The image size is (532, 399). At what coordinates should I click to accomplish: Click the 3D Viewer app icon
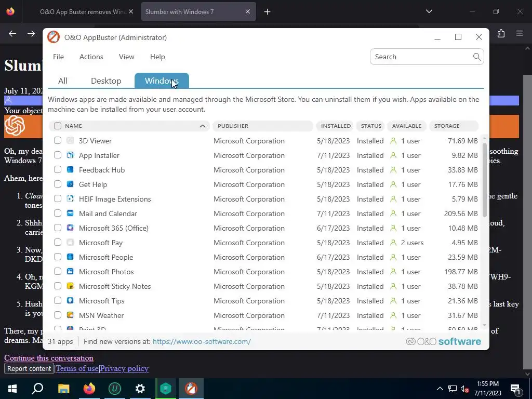click(70, 140)
